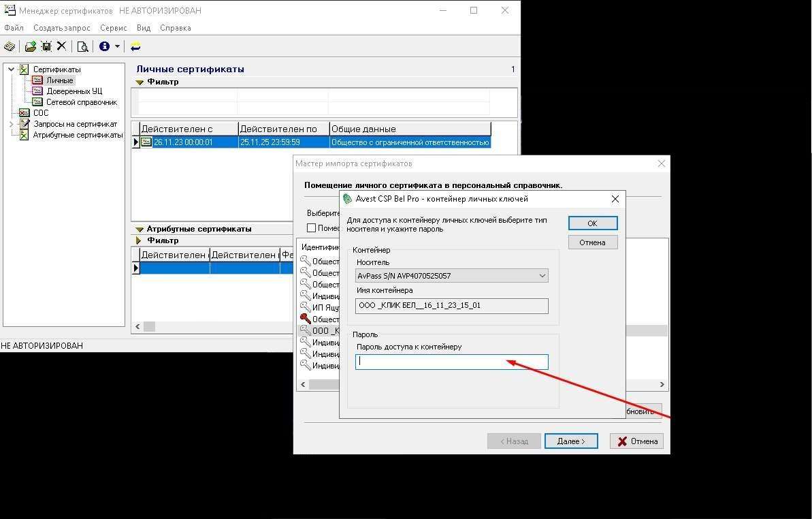This screenshot has width=812, height=519.
Task: Click the import certificate folder icon in toolbar
Action: click(x=31, y=46)
